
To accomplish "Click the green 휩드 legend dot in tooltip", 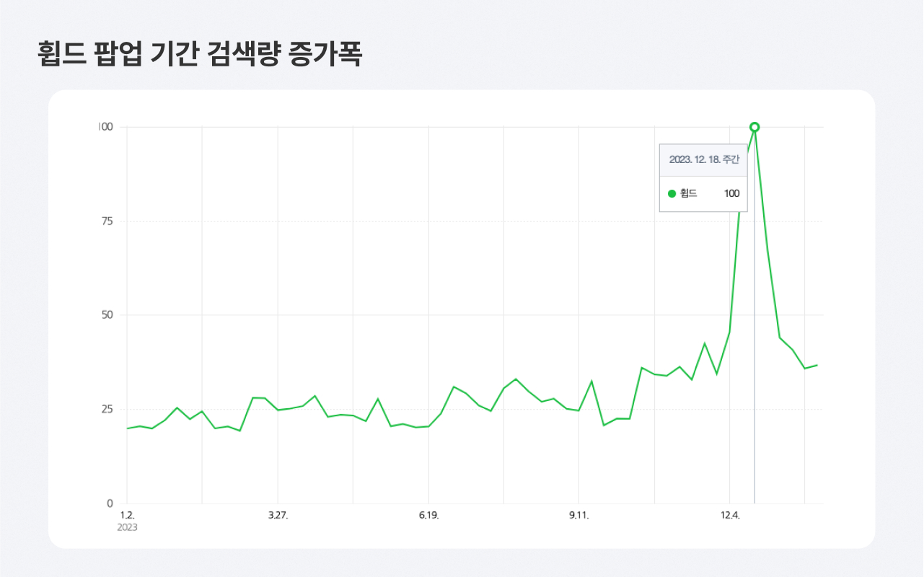I will pyautogui.click(x=672, y=193).
